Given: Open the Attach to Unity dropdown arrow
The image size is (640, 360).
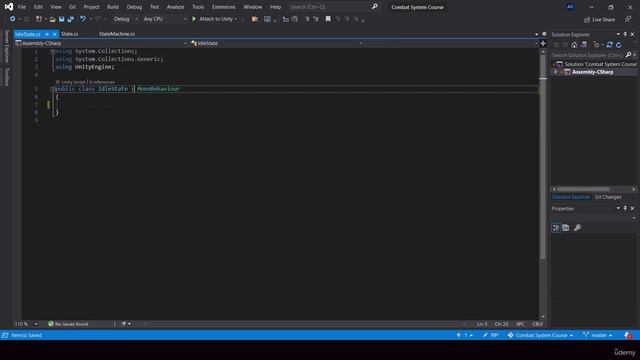Looking at the screenshot, I should pyautogui.click(x=236, y=19).
